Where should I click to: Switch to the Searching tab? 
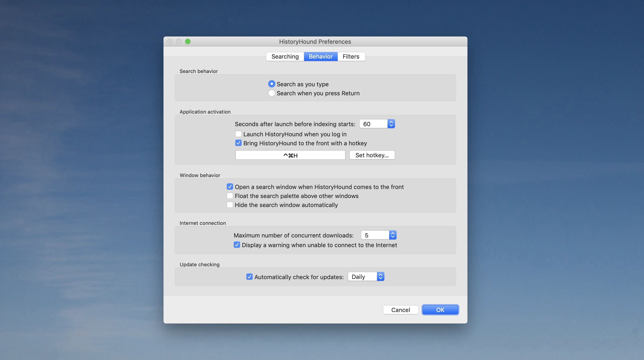[x=285, y=57]
